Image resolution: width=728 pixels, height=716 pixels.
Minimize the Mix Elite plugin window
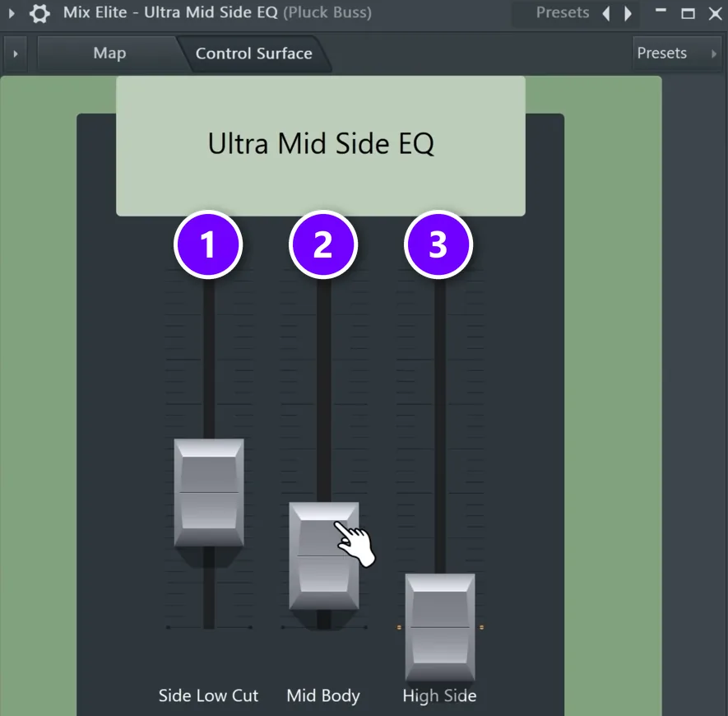pyautogui.click(x=661, y=12)
